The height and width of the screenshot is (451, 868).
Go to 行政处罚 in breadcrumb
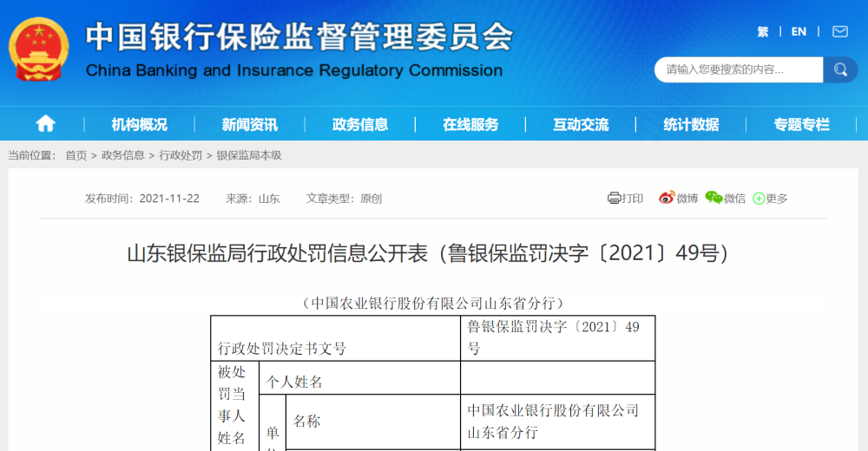click(x=181, y=155)
